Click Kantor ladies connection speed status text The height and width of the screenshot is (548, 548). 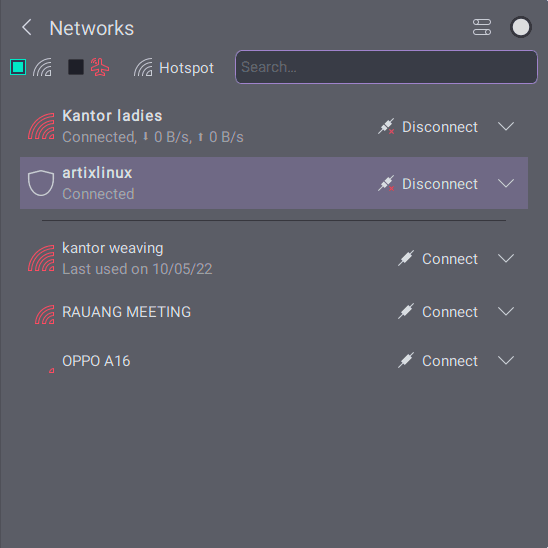point(153,137)
